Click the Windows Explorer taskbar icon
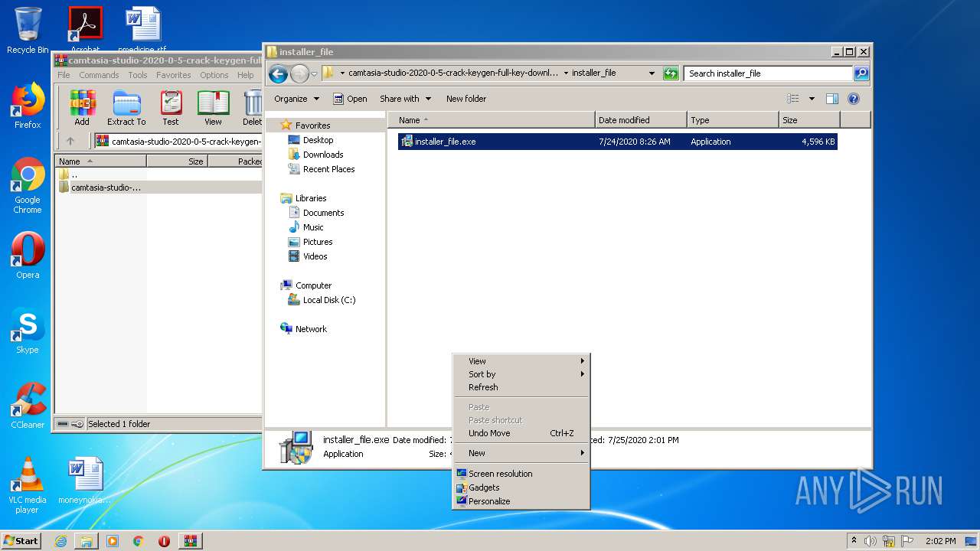 [87, 541]
